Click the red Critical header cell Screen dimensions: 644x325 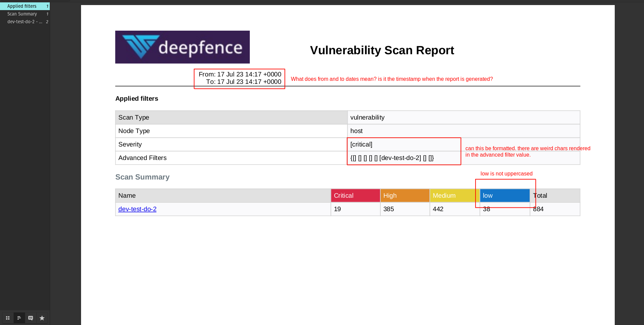point(355,195)
